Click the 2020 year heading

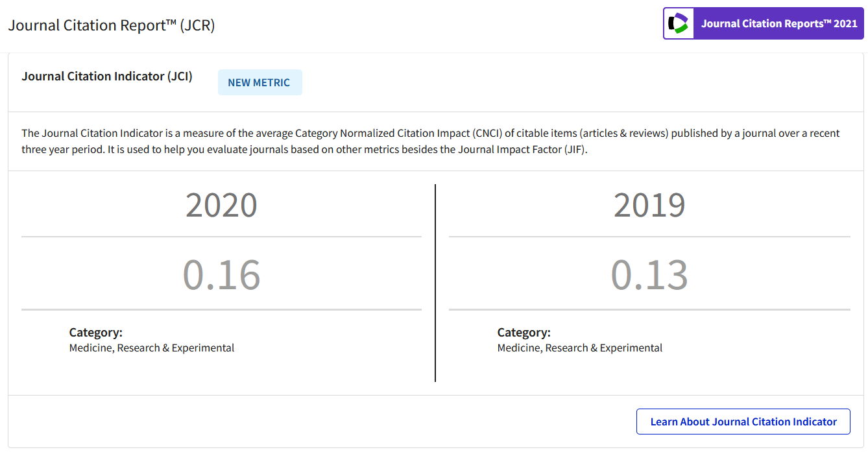coord(221,205)
